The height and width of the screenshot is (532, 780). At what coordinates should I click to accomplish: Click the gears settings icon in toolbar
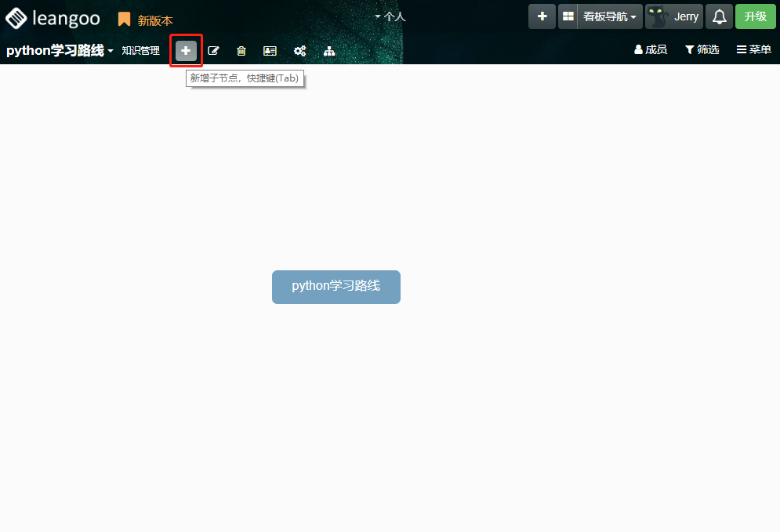[x=299, y=51]
